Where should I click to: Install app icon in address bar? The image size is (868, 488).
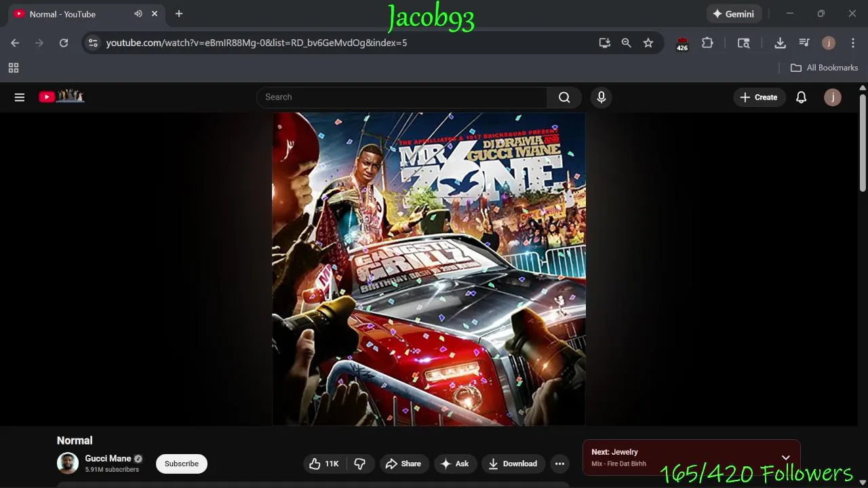point(605,43)
